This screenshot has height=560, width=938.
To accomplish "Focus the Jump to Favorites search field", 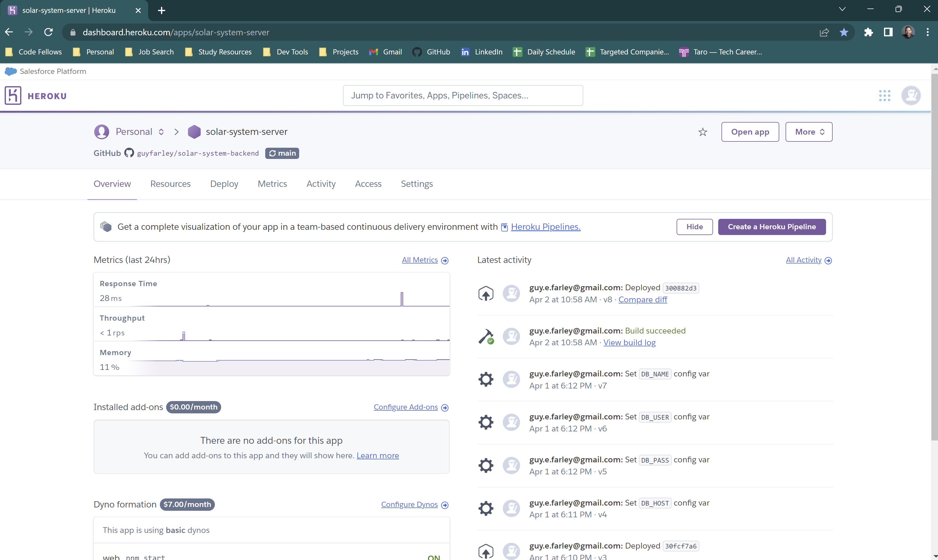I will (463, 95).
